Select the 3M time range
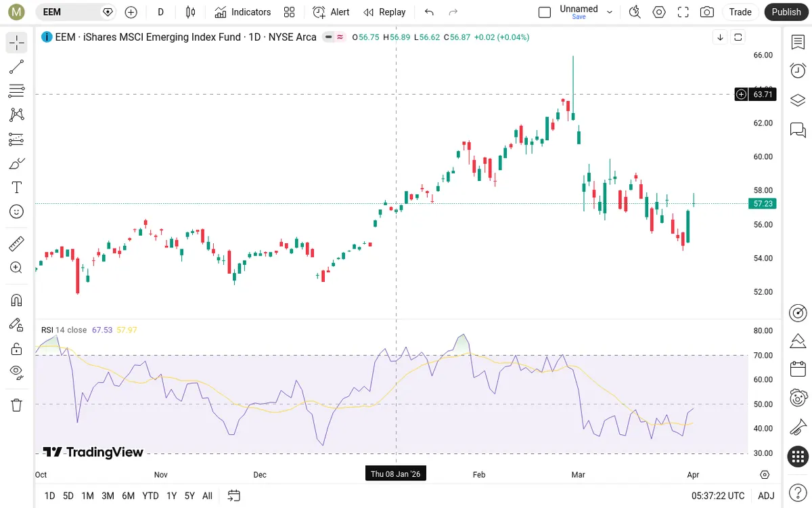Screen dimensions: 812x508 (x=108, y=496)
